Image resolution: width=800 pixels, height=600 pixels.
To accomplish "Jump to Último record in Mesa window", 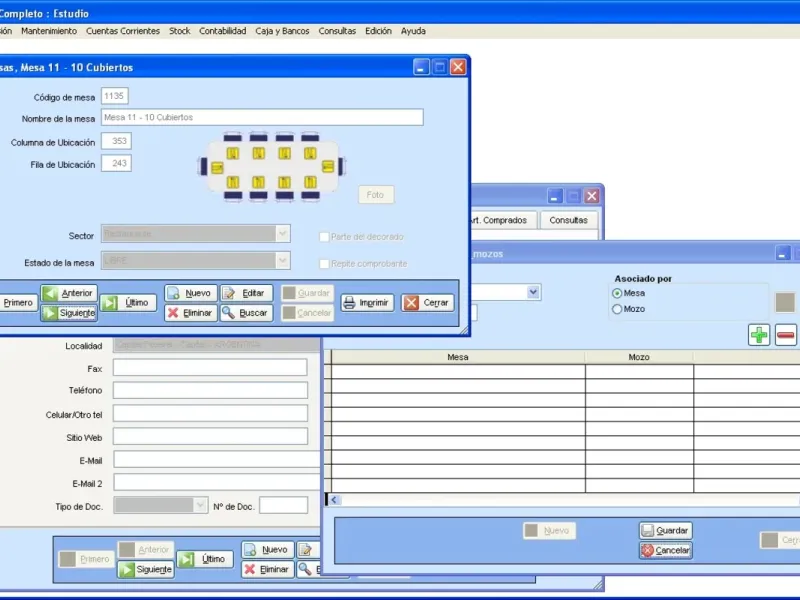I will 128,303.
